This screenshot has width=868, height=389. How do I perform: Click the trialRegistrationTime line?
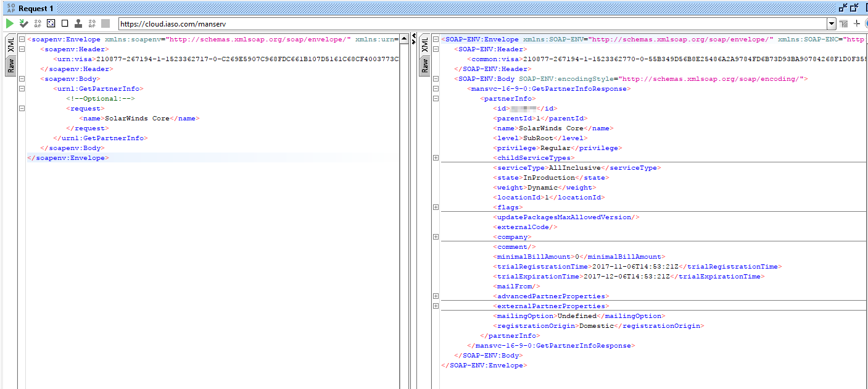(x=637, y=266)
